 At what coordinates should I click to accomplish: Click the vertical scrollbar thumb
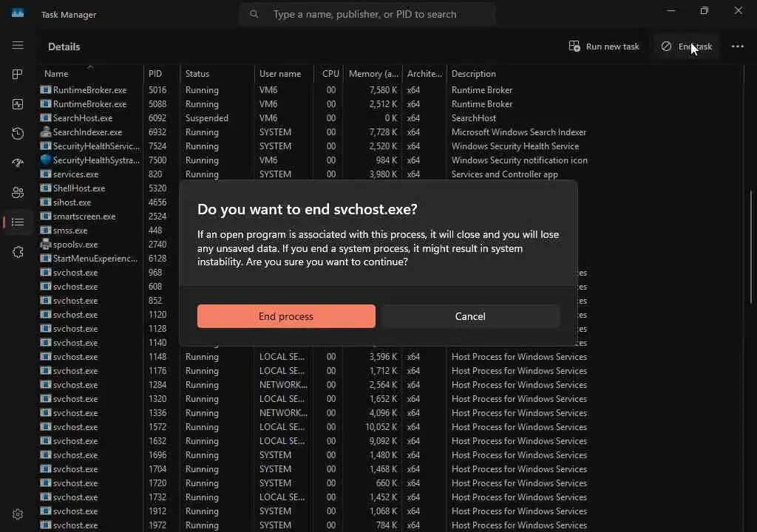pos(751,247)
